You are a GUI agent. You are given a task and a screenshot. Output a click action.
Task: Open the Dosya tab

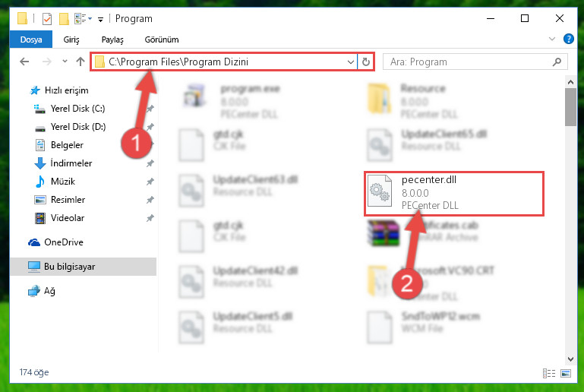31,40
